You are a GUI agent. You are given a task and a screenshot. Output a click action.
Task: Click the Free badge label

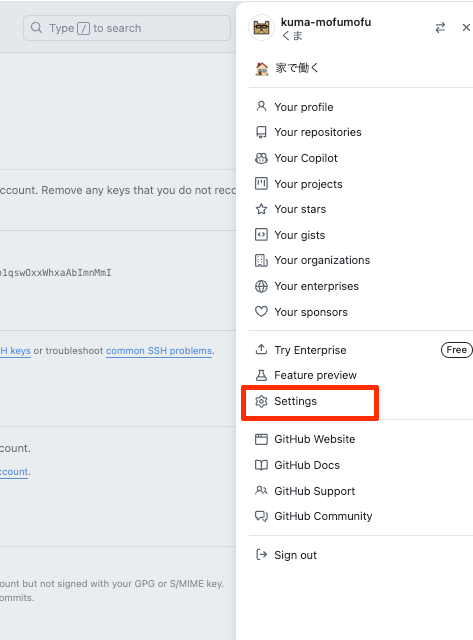(x=456, y=350)
